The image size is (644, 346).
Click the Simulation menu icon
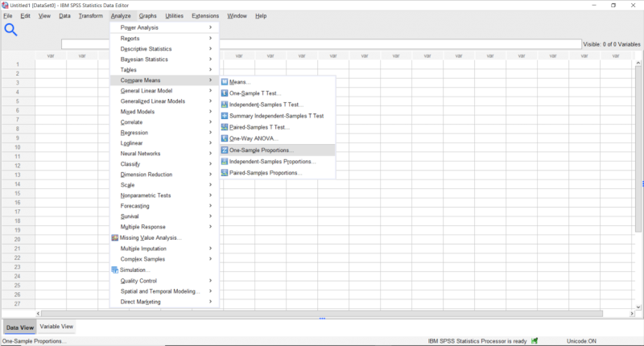[x=114, y=270]
